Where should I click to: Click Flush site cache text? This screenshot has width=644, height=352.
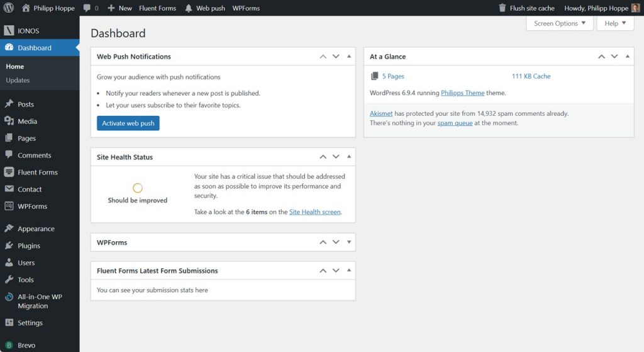(532, 8)
